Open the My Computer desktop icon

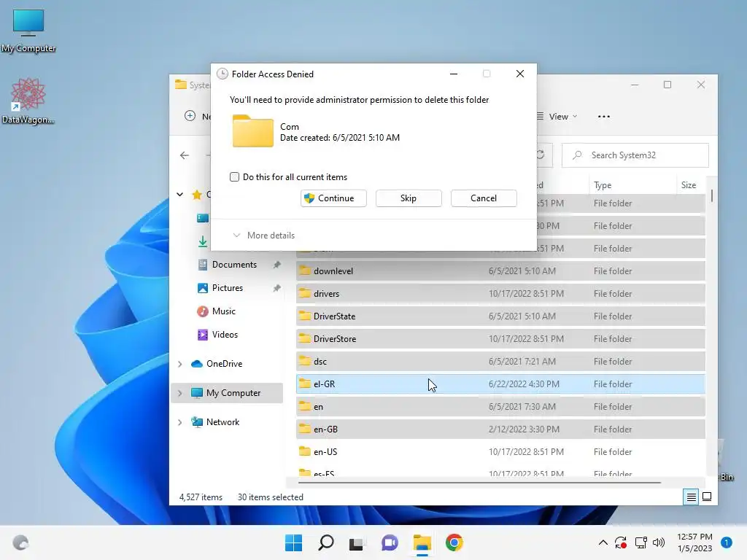pos(28,31)
